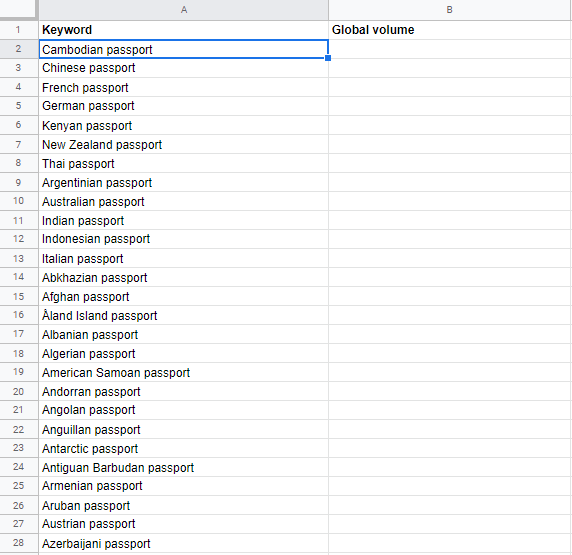
Task: Click the 'Cambodian passport' cell
Action: (183, 49)
